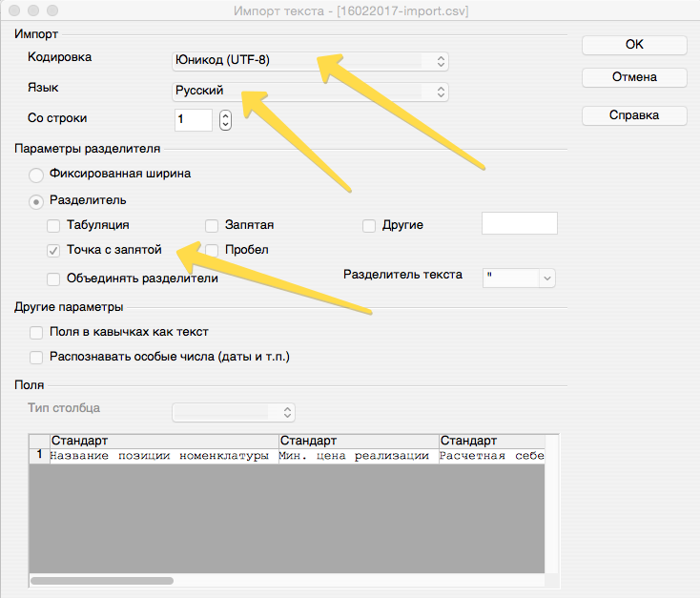Close the Импорт текста window
The height and width of the screenshot is (598, 700).
click(x=14, y=10)
